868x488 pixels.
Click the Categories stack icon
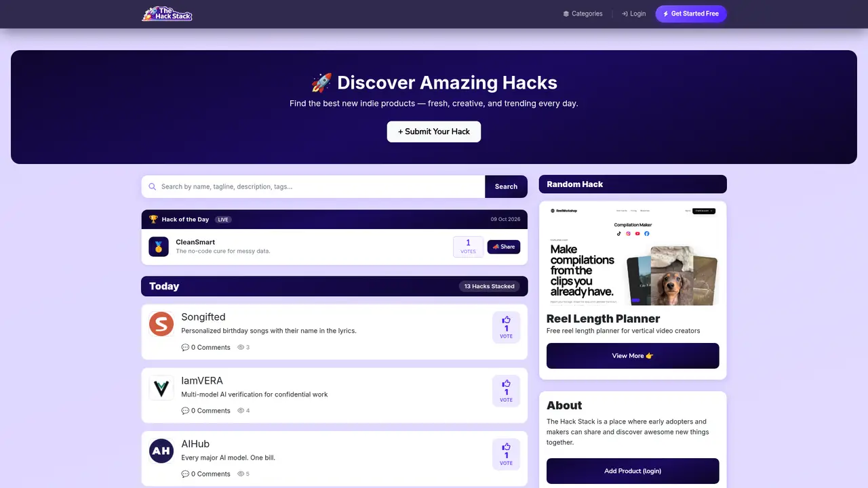(x=566, y=14)
